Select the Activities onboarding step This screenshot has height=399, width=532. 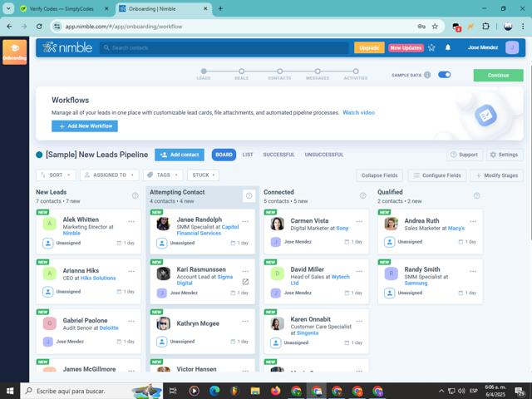356,71
